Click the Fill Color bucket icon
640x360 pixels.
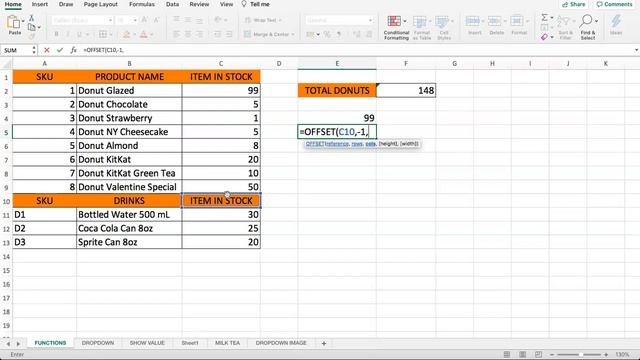[127, 34]
